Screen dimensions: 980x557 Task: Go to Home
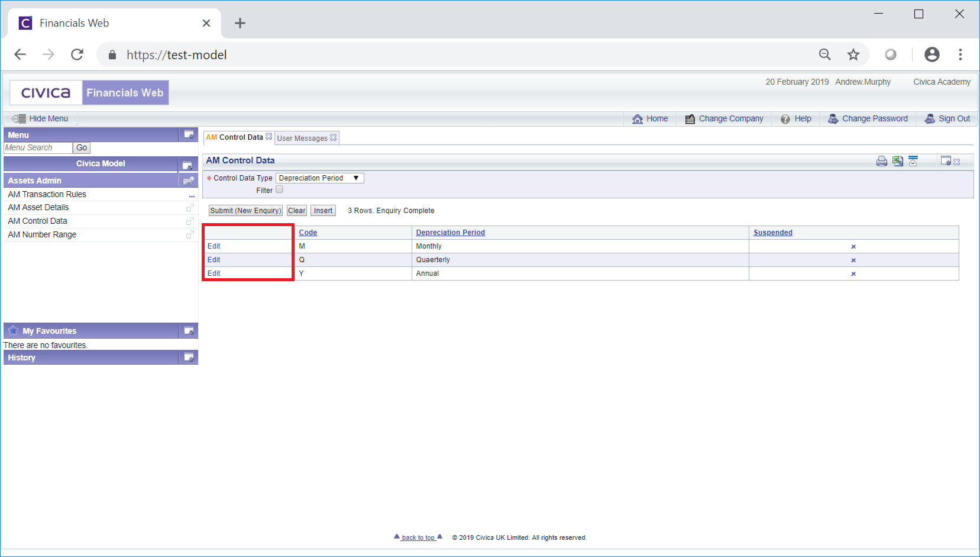(x=650, y=118)
